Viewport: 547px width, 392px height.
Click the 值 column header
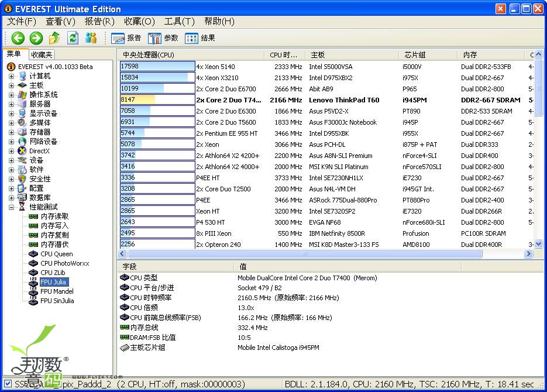pyautogui.click(x=347, y=267)
